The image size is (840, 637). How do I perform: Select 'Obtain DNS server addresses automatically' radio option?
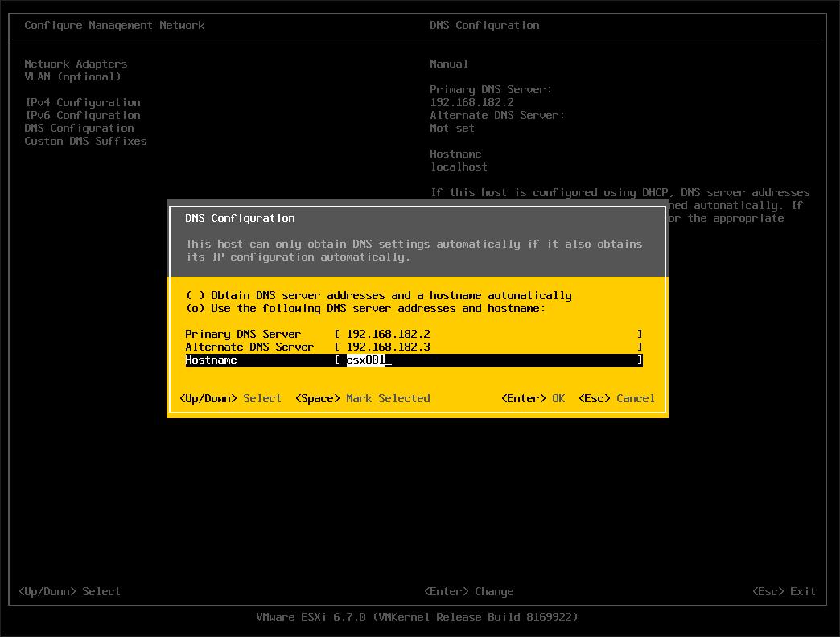point(379,295)
